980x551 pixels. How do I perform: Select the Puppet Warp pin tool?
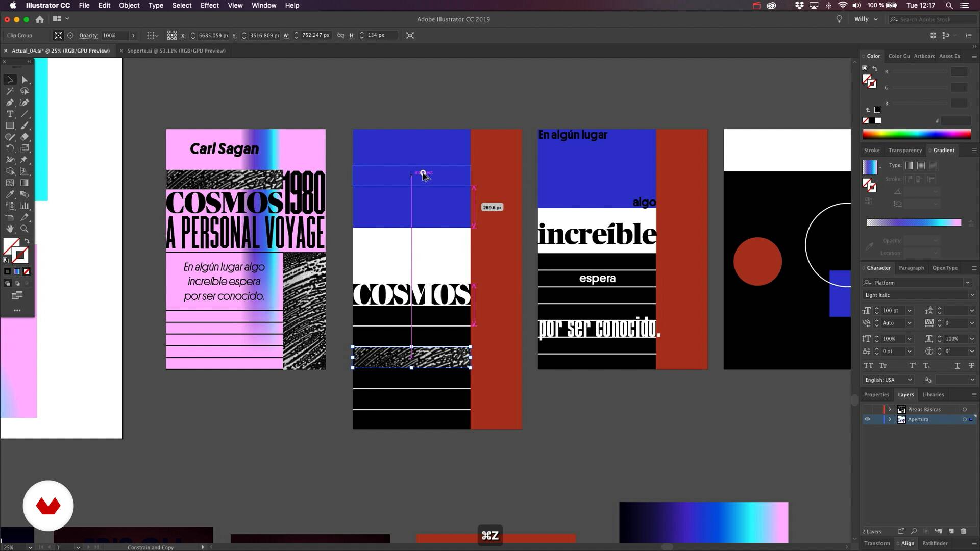pos(24,160)
